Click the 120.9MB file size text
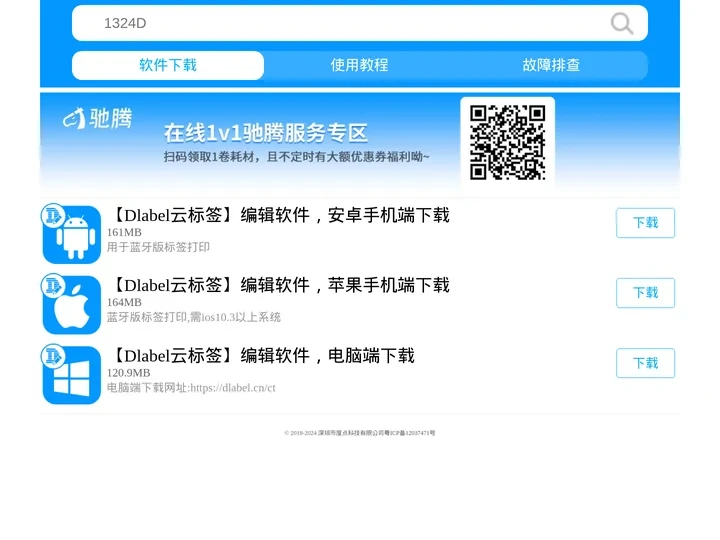 (x=129, y=373)
